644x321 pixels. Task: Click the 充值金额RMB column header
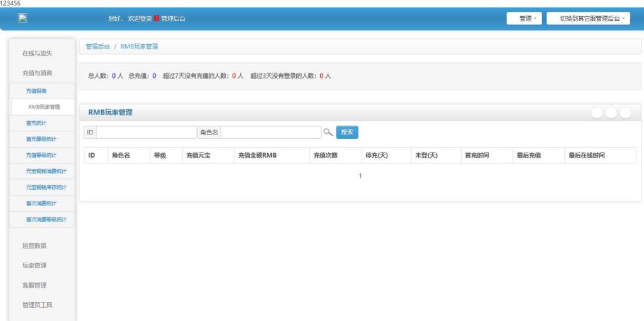[256, 155]
